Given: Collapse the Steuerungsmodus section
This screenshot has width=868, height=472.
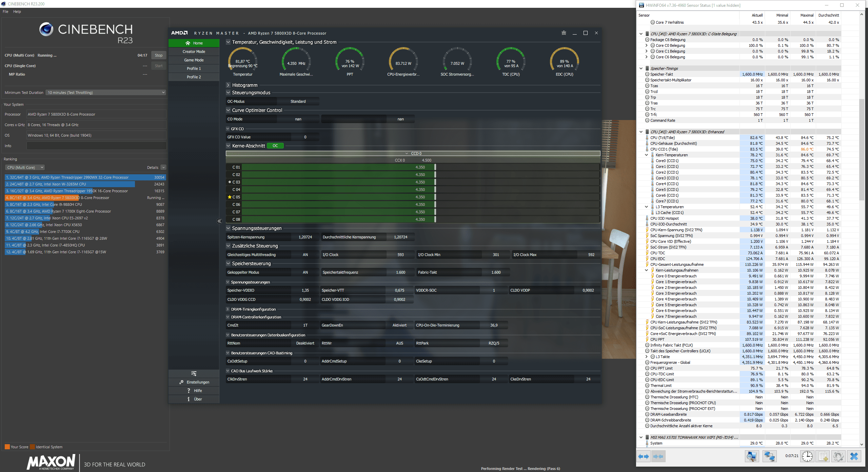Looking at the screenshot, I should 228,93.
